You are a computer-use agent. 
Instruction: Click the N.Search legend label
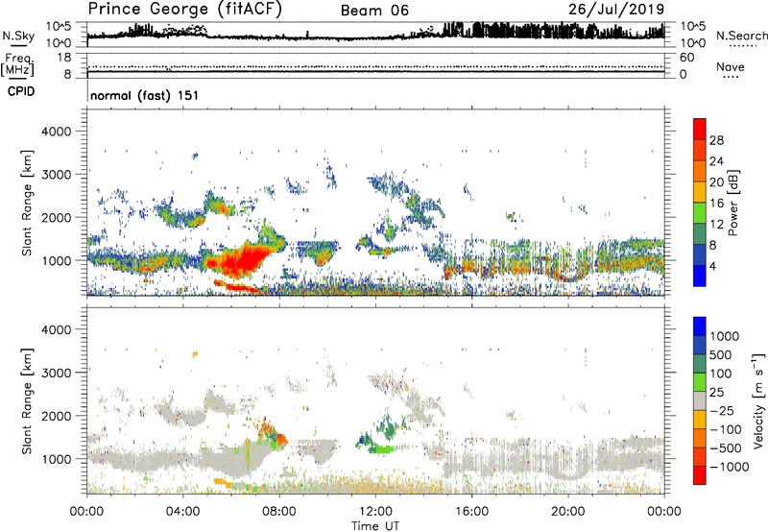click(741, 36)
